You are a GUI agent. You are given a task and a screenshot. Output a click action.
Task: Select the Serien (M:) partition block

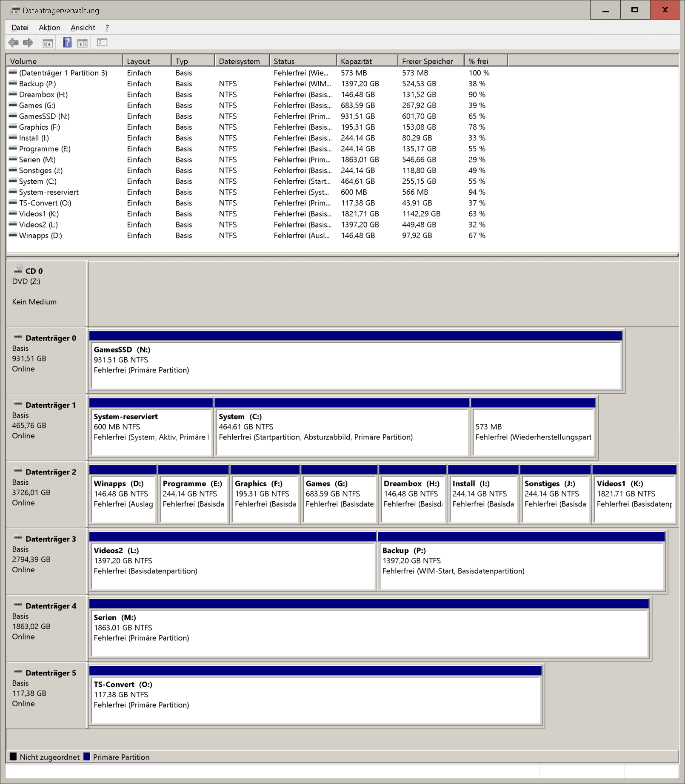(x=369, y=628)
